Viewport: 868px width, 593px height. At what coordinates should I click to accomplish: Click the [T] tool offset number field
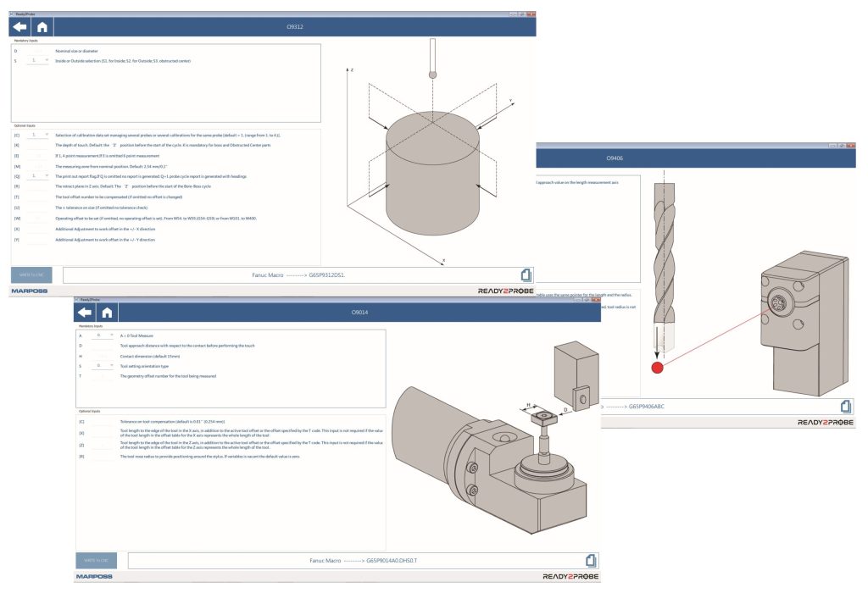(37, 197)
